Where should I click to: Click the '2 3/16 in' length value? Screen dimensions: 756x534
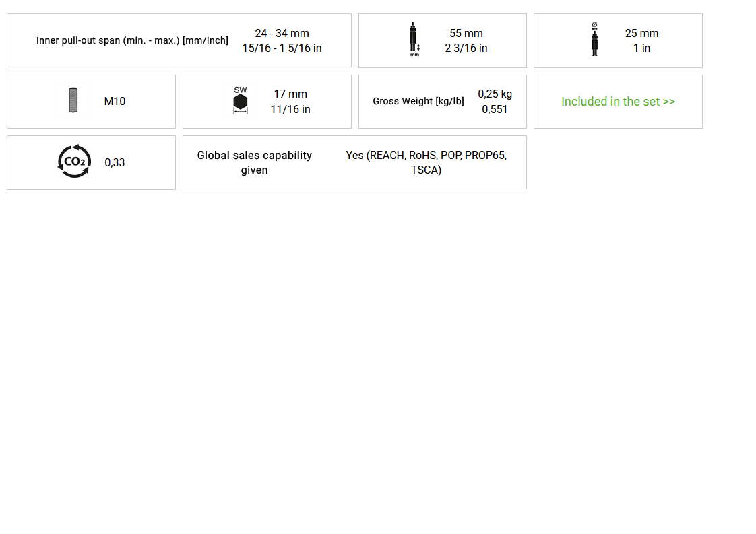[x=466, y=48]
